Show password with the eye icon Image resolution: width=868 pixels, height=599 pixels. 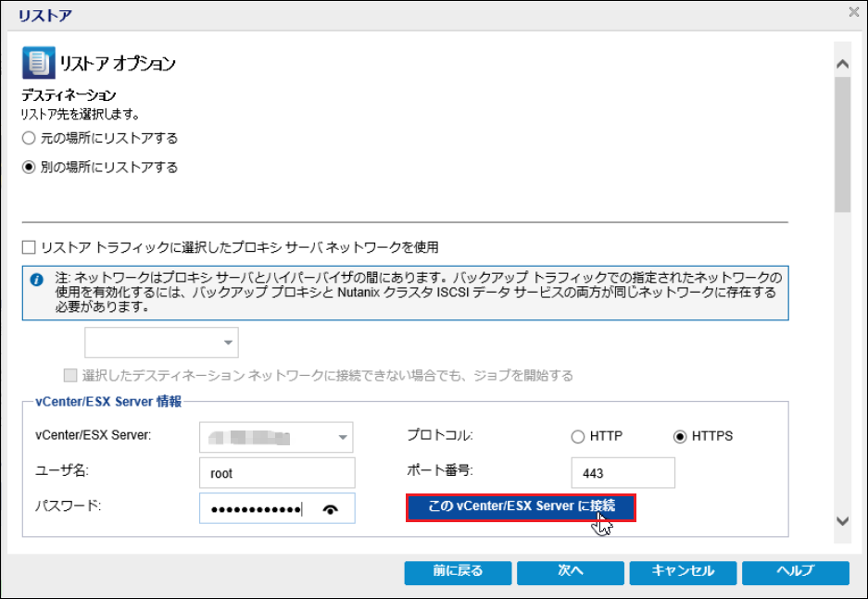point(330,509)
